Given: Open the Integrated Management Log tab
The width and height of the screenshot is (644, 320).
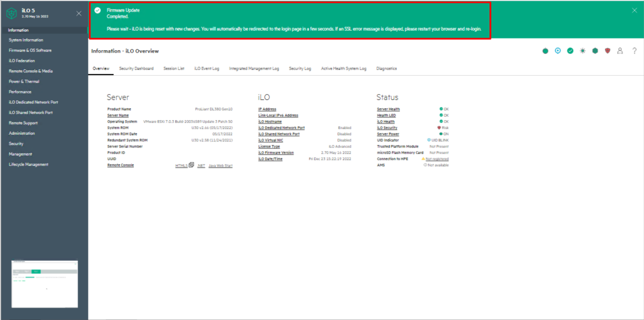Looking at the screenshot, I should 254,69.
